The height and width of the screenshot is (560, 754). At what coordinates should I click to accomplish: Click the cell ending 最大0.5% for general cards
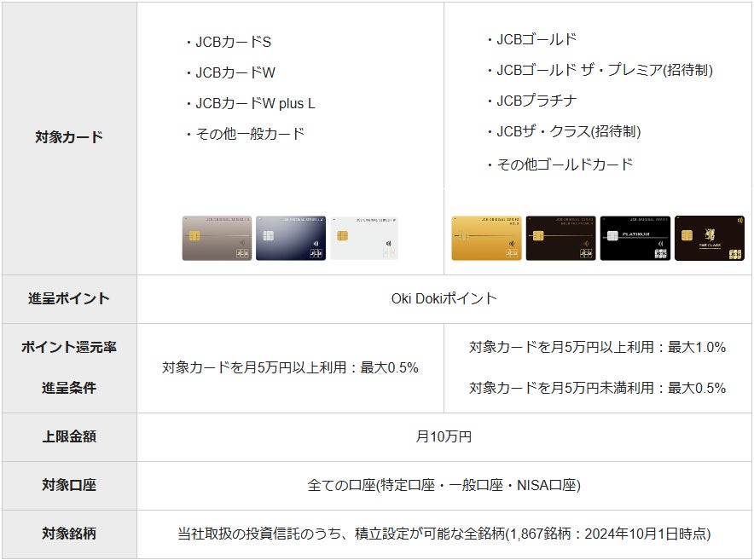click(291, 367)
